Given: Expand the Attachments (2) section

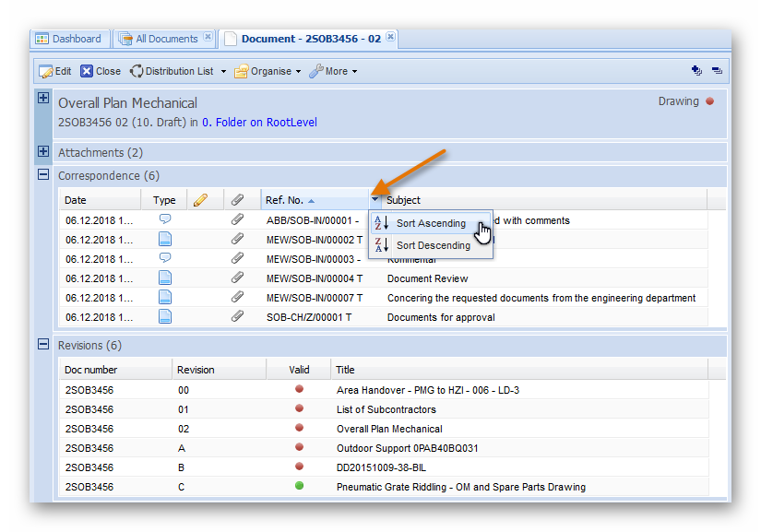Looking at the screenshot, I should coord(43,151).
